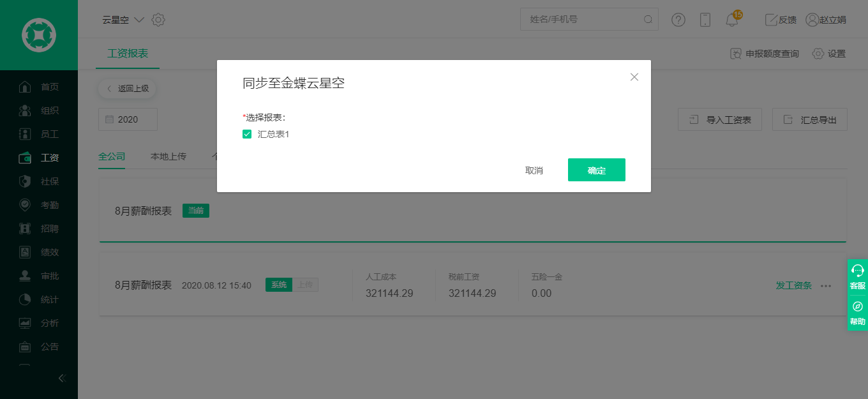Click the 同步至金蝶云星空 dialog title
The image size is (868, 399).
coord(294,83)
